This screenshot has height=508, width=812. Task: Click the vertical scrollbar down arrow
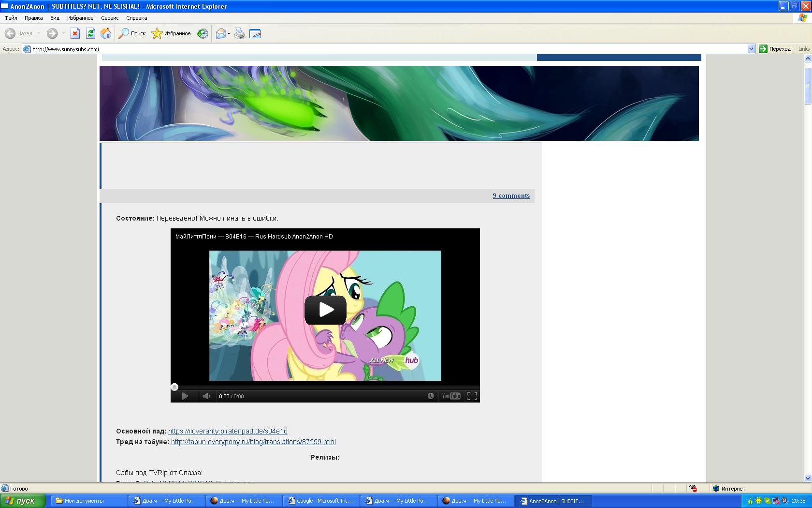tap(807, 478)
